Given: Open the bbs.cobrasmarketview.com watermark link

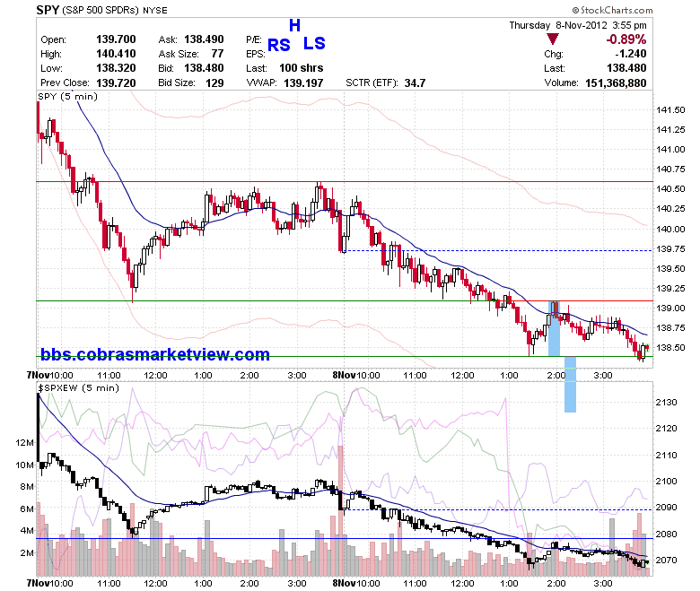Looking at the screenshot, I should 155,354.
